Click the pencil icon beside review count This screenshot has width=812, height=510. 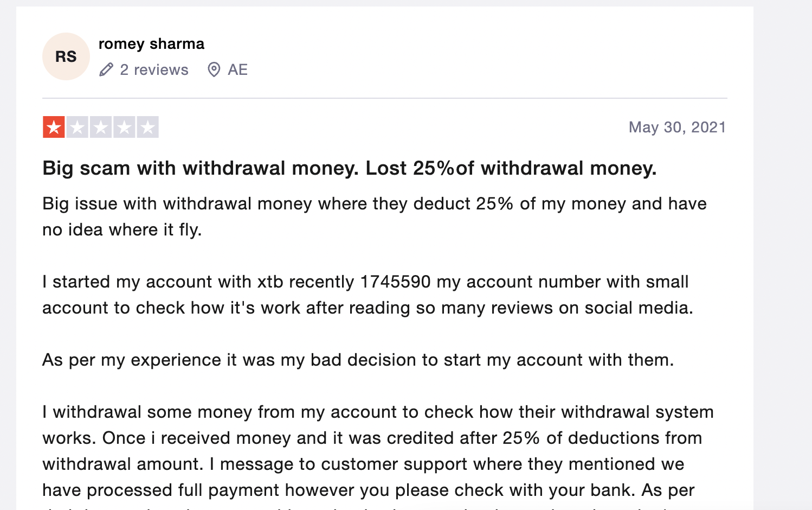[106, 69]
